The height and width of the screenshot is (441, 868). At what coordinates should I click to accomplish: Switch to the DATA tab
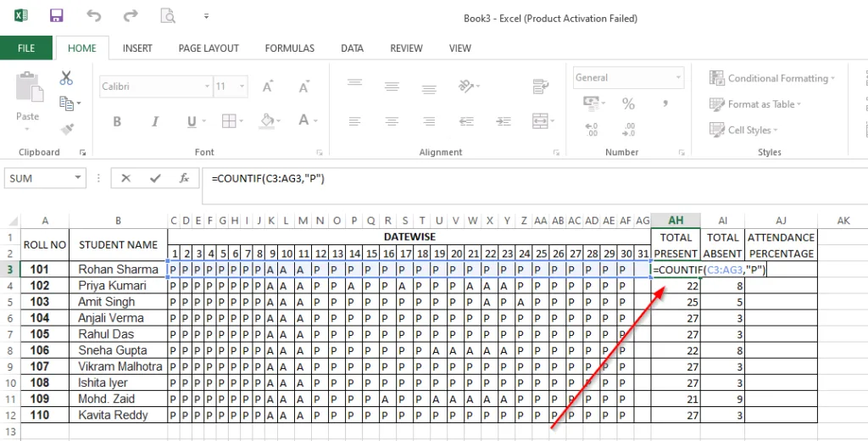pos(352,48)
